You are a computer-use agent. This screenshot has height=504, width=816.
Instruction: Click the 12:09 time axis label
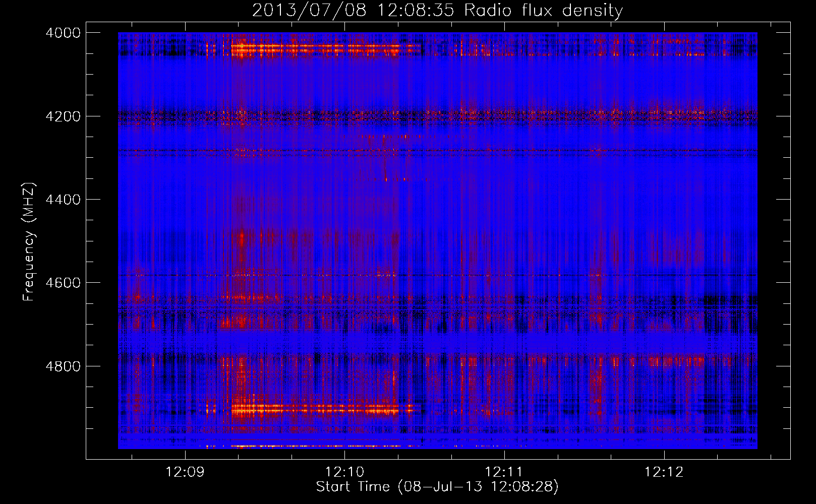click(185, 472)
